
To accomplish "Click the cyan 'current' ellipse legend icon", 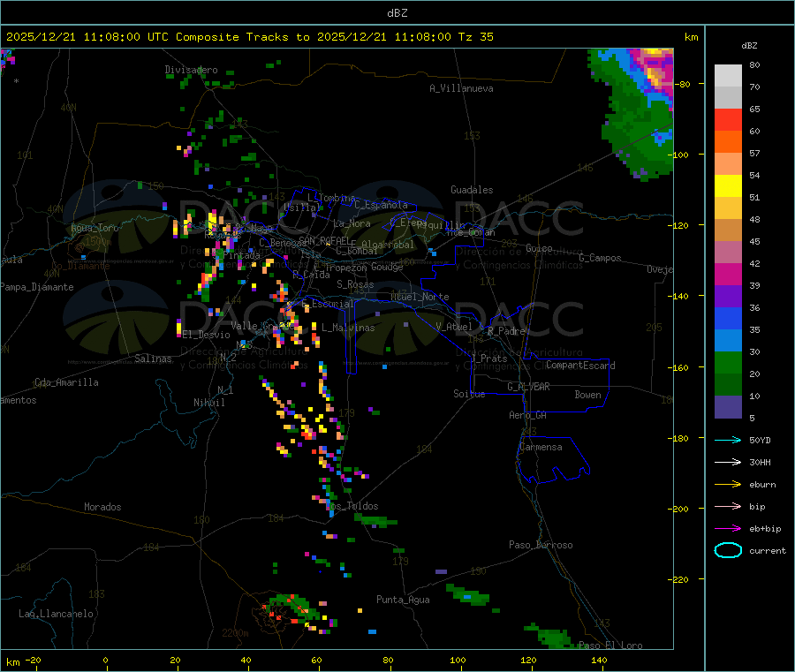I will pos(728,550).
